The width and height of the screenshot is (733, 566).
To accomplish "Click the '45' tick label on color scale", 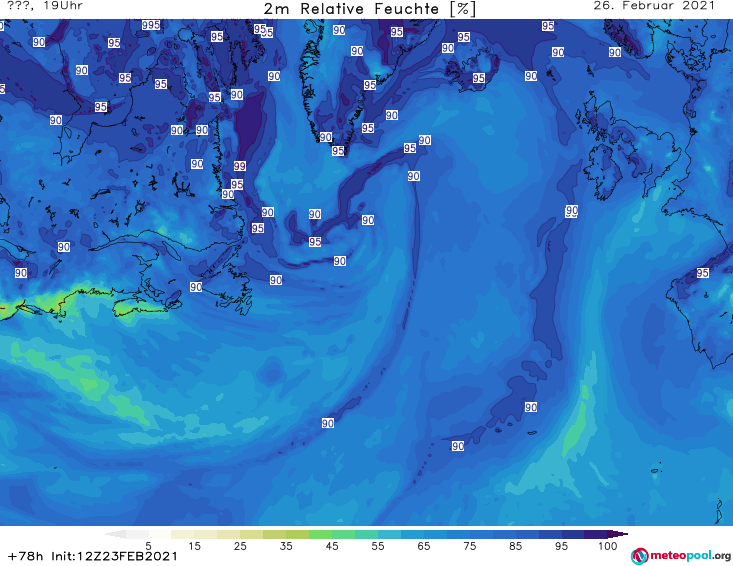I will pos(332,546).
